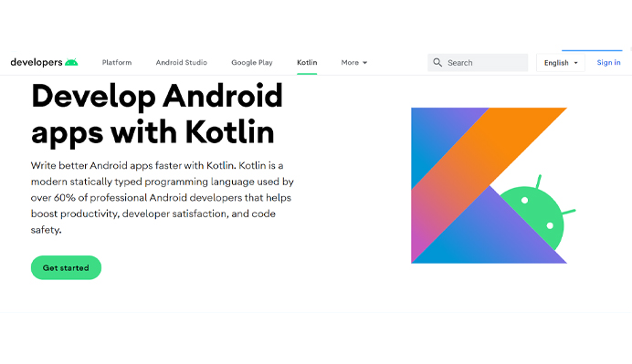
Task: Go to the Android Studio tab
Action: [x=182, y=62]
